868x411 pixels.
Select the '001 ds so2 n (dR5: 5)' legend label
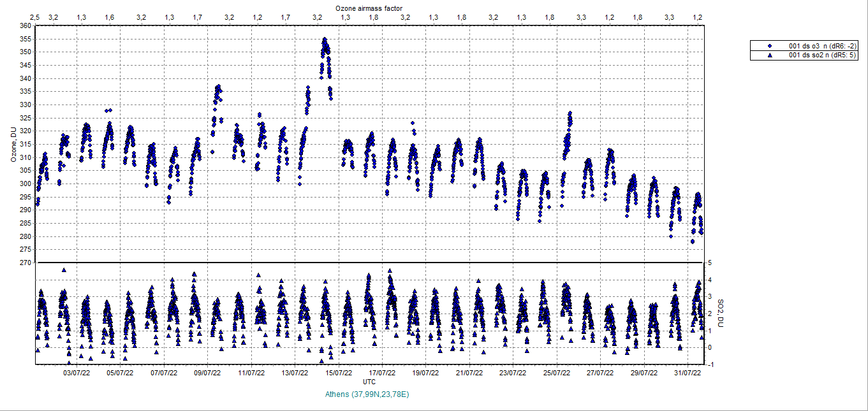tap(823, 55)
